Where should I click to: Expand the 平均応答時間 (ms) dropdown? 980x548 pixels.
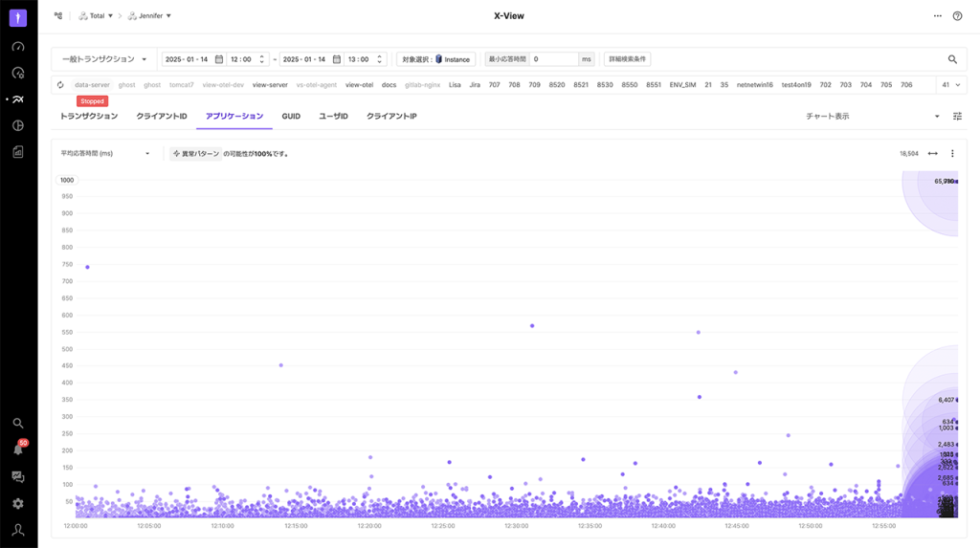tap(105, 154)
